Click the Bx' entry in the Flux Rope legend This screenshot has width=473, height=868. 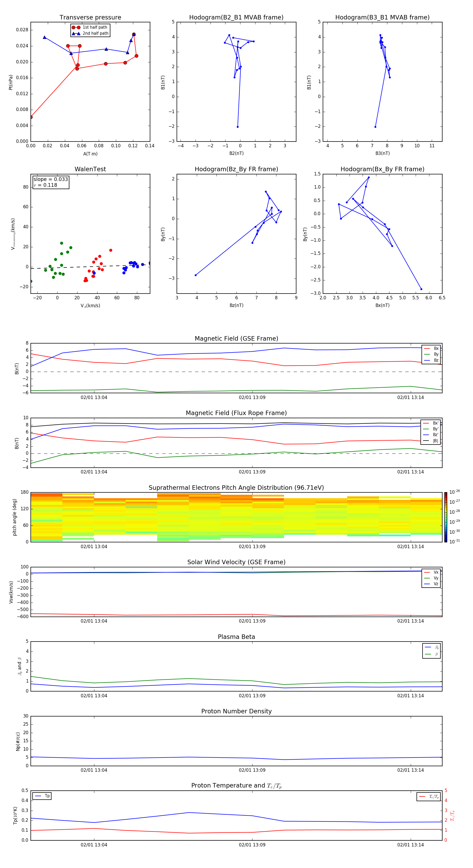(x=431, y=423)
